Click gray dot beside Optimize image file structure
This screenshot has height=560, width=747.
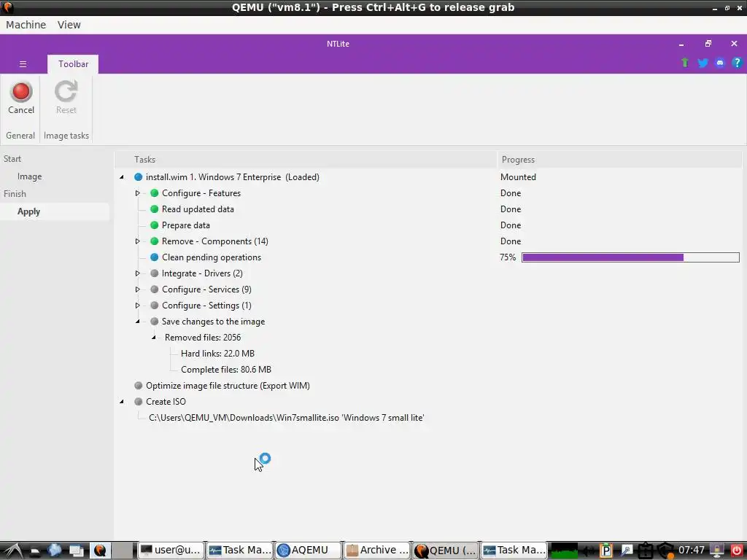[x=138, y=386]
